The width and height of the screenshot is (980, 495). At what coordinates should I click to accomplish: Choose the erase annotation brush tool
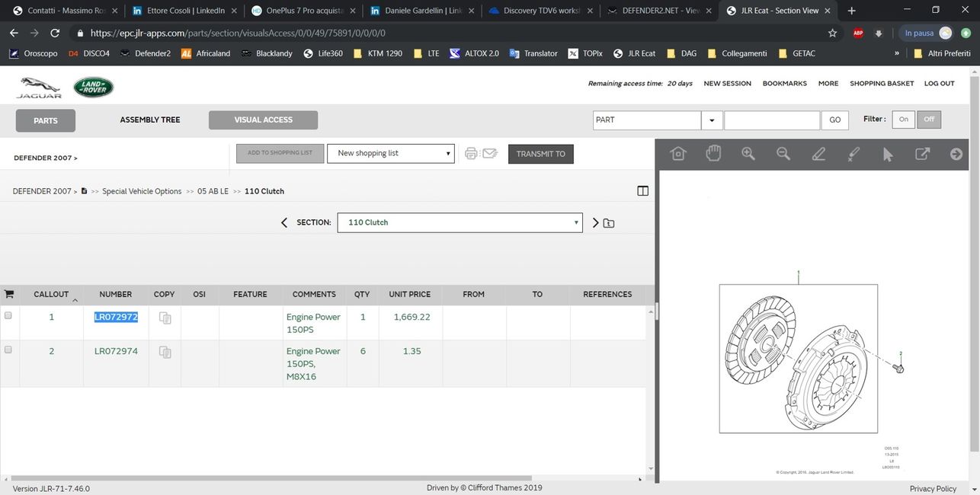coord(854,154)
